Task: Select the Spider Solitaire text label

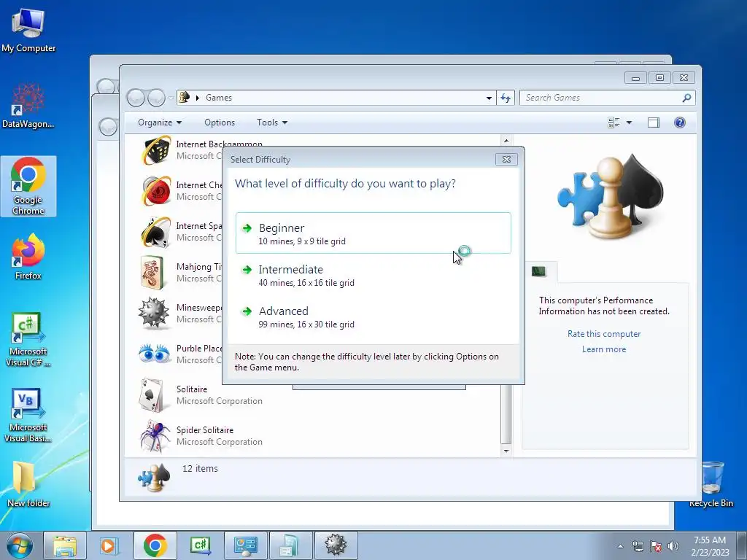Action: 205,430
